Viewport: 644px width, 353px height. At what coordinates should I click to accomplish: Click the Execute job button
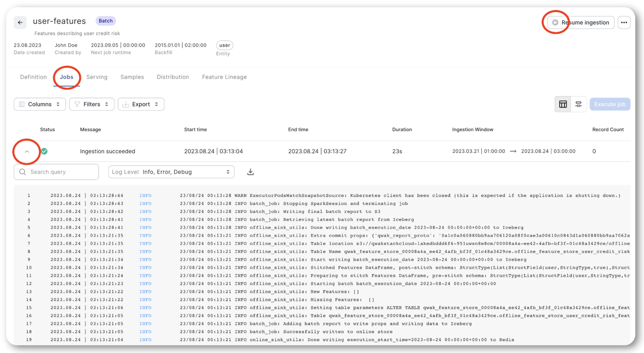[610, 104]
